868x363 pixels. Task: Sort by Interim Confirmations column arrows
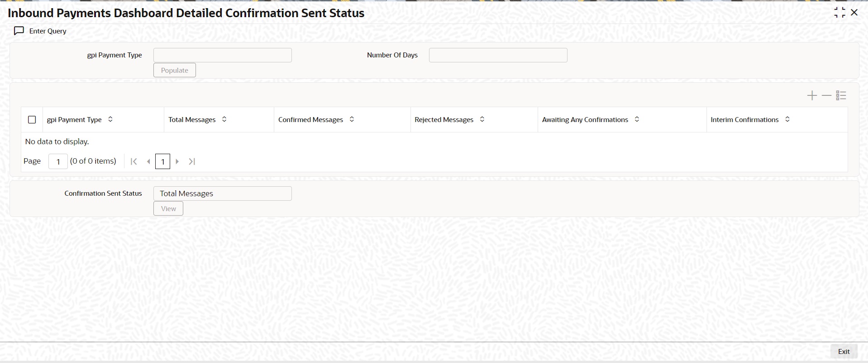point(787,119)
